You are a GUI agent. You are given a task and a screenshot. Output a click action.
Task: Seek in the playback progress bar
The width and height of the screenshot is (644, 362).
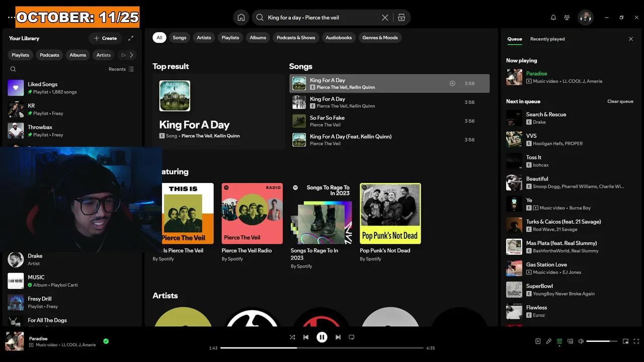pyautogui.click(x=322, y=348)
